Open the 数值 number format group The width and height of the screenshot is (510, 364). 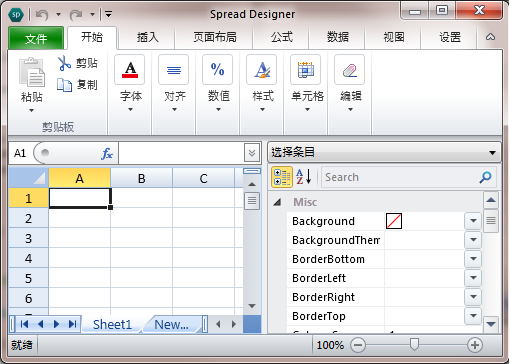tap(218, 83)
